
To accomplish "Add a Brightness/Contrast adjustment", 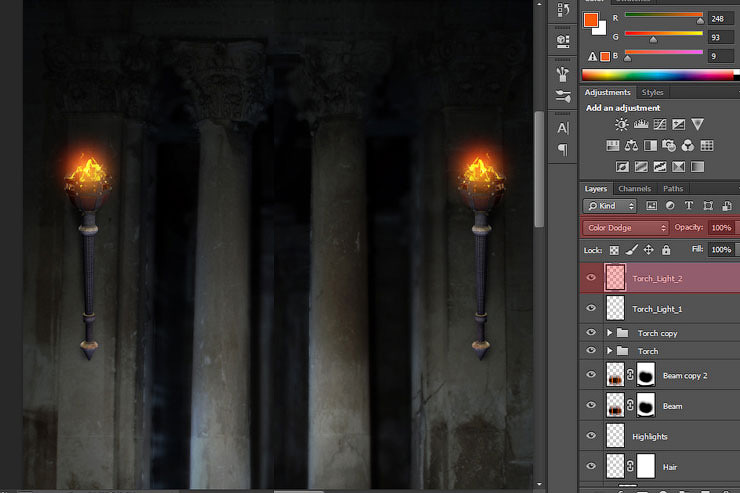I will pos(622,124).
